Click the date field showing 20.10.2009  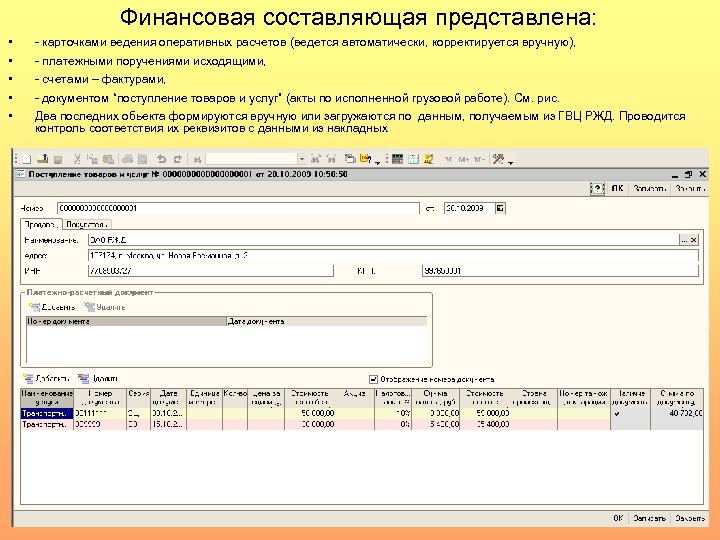coord(469,208)
